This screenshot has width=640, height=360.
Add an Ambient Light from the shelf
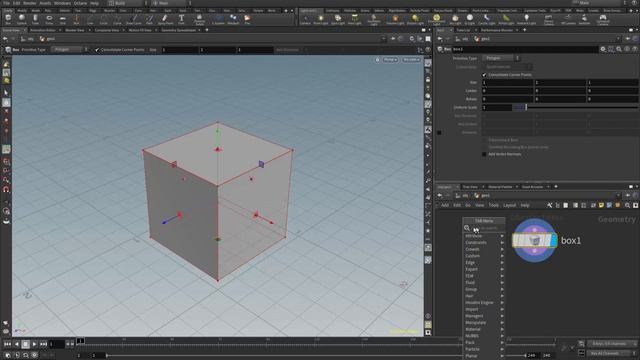pyautogui.click(x=527, y=19)
